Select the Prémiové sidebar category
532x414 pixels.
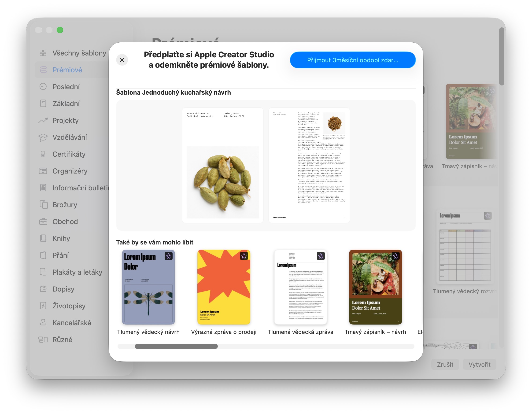67,70
